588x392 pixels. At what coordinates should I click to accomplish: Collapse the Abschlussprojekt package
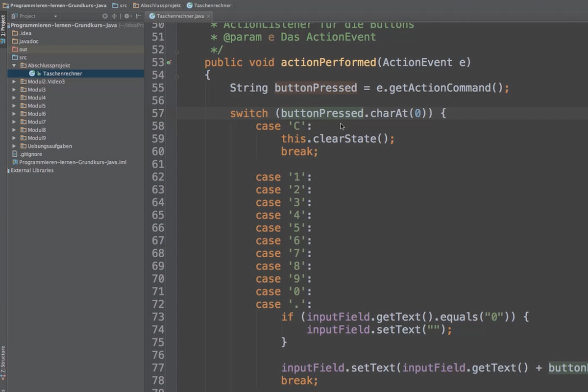pyautogui.click(x=14, y=66)
